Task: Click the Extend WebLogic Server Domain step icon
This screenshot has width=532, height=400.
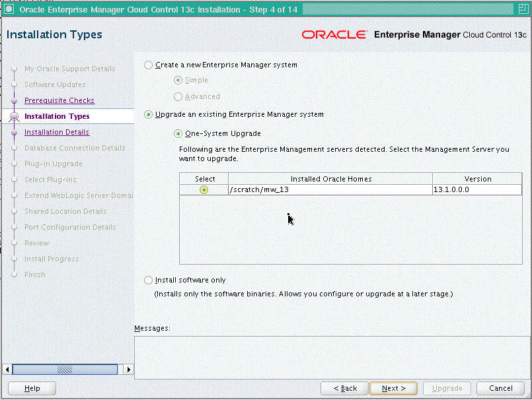Action: click(x=15, y=195)
